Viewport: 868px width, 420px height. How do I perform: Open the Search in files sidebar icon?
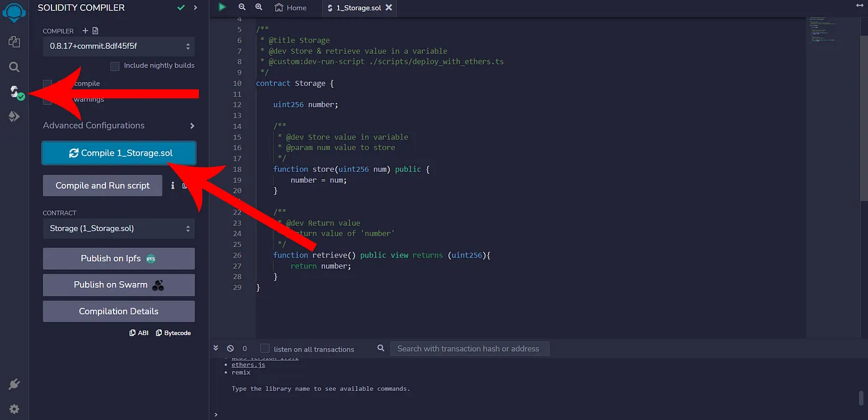click(x=14, y=67)
